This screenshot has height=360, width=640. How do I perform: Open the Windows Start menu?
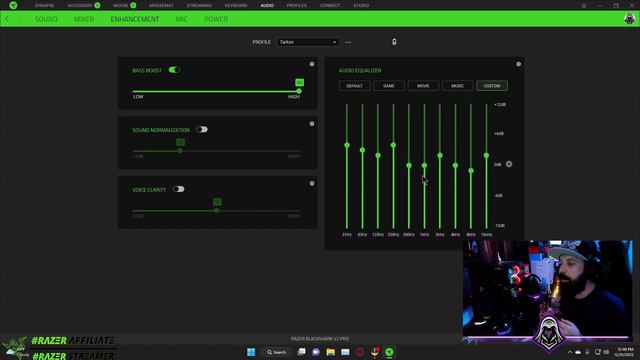251,352
